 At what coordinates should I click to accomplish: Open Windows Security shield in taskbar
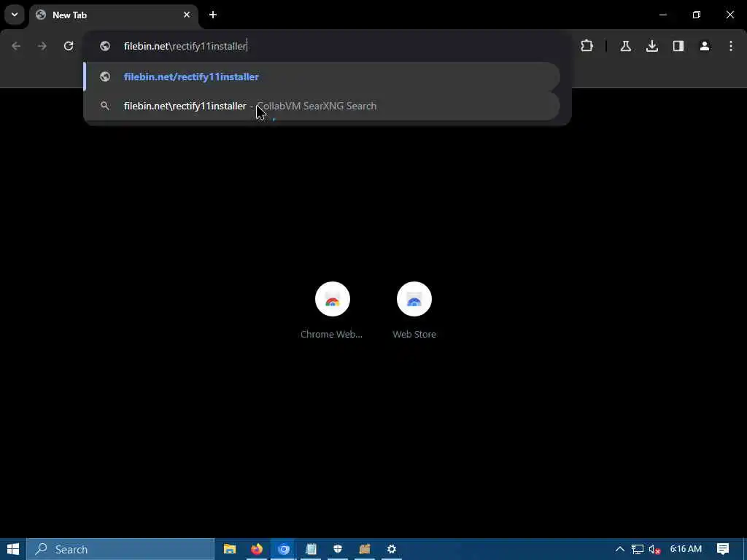(338, 549)
